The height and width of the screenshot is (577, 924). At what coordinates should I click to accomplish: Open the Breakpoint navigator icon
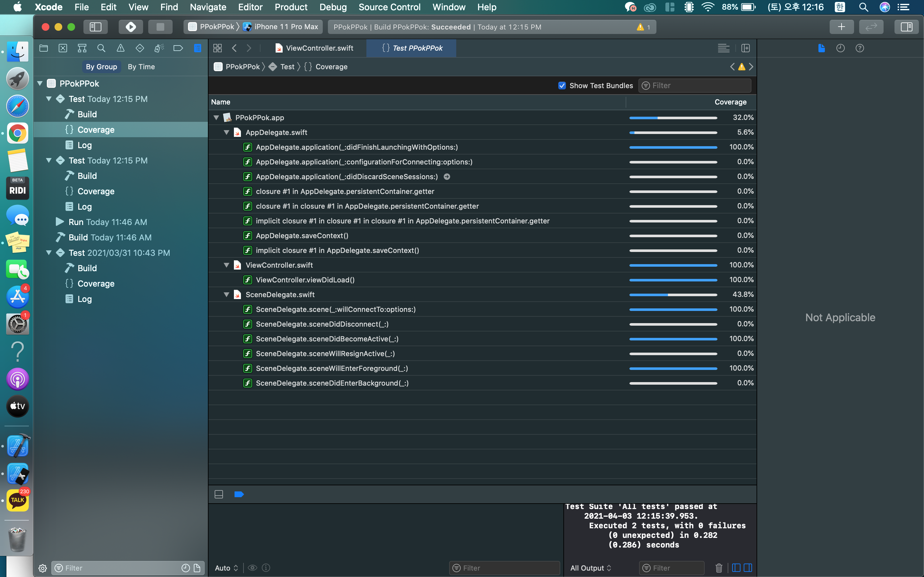pos(178,48)
